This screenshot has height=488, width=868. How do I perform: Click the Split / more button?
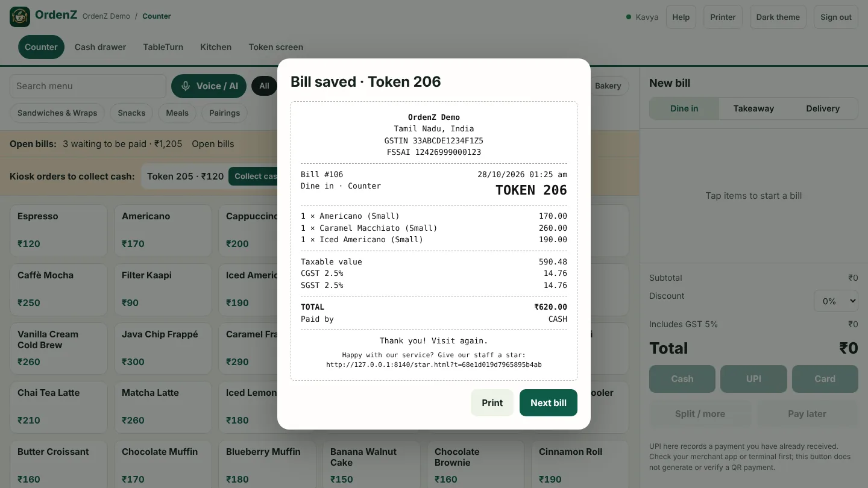point(700,414)
